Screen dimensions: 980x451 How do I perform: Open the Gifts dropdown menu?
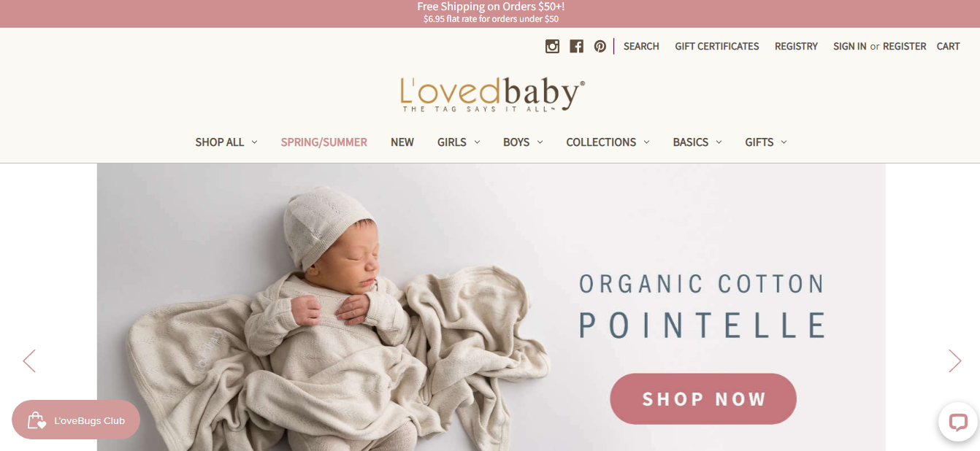click(766, 142)
